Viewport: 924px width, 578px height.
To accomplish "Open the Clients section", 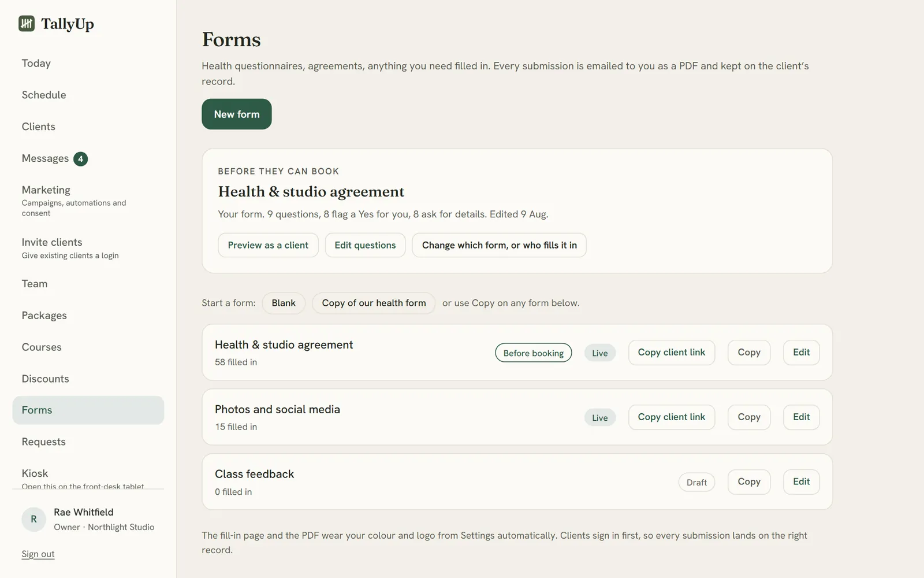I will tap(39, 127).
